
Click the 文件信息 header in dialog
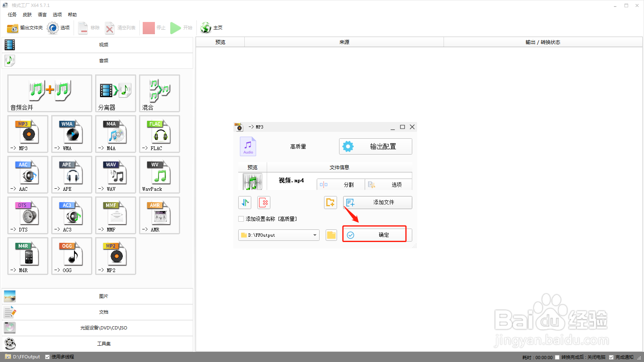click(339, 167)
